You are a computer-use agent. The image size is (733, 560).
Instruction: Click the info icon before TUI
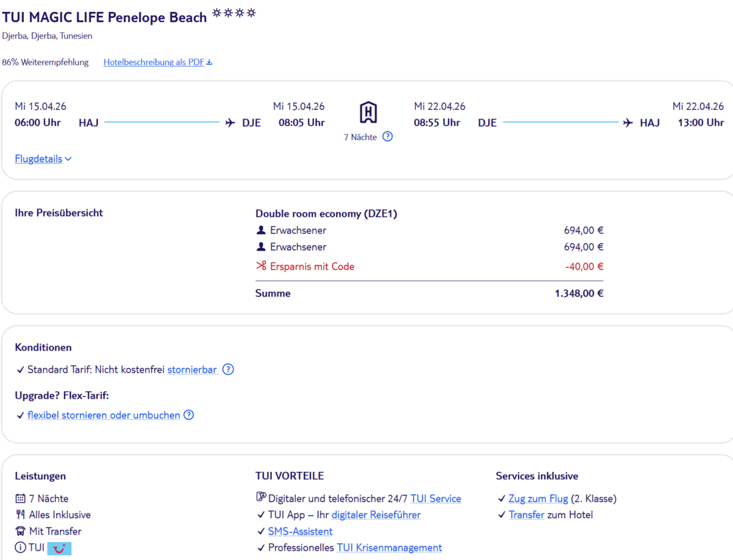21,547
